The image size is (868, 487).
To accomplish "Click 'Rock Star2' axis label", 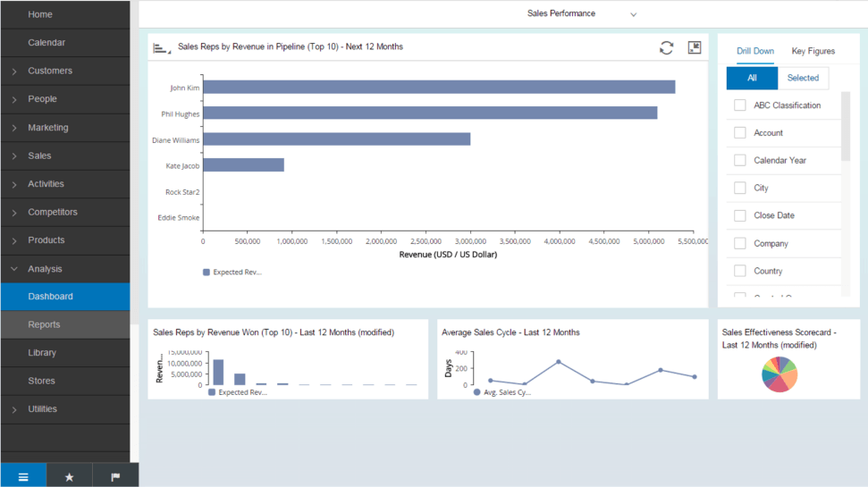I will (x=182, y=192).
